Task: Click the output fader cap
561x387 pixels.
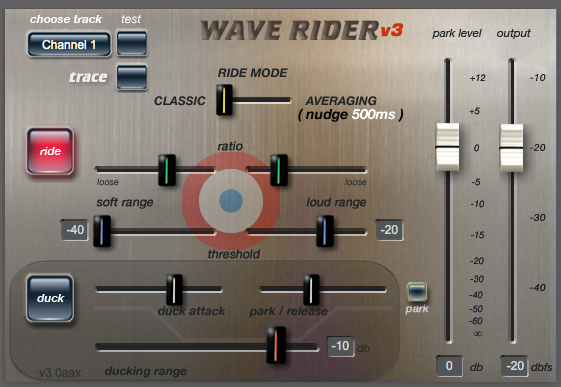Action: coord(511,148)
